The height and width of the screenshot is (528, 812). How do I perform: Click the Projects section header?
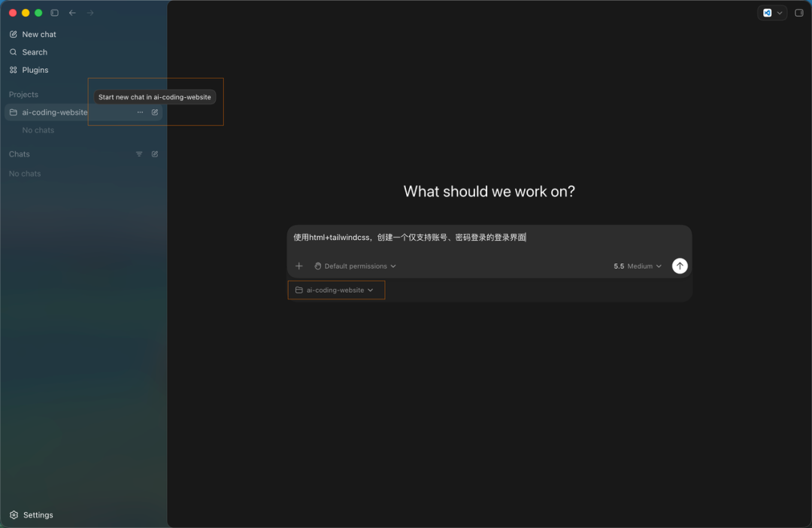(23, 95)
